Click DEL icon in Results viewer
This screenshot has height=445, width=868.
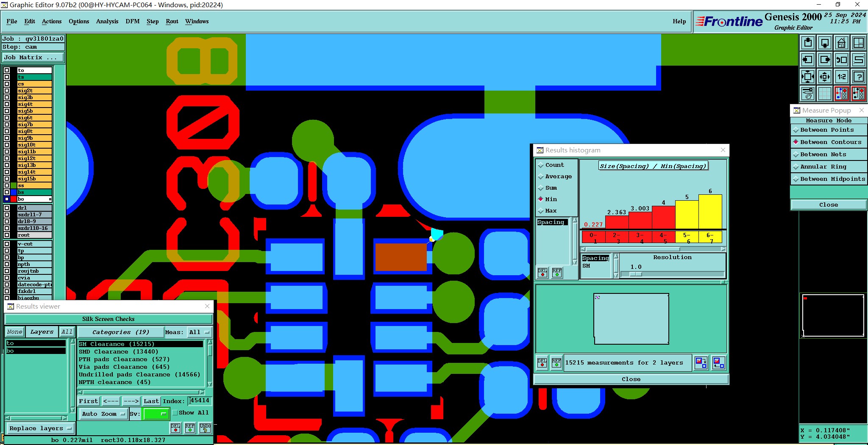tap(175, 428)
